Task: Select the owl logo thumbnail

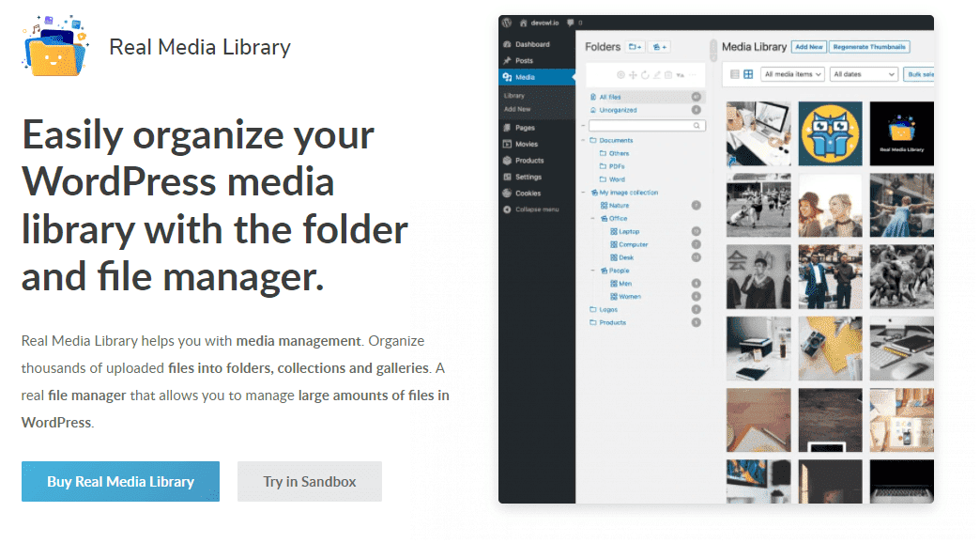Action: point(830,132)
